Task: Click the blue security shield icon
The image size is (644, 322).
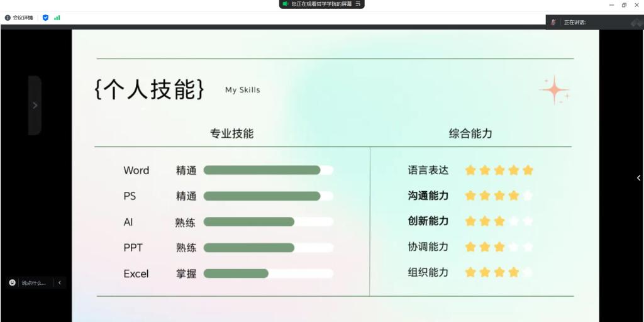Action: pos(45,18)
